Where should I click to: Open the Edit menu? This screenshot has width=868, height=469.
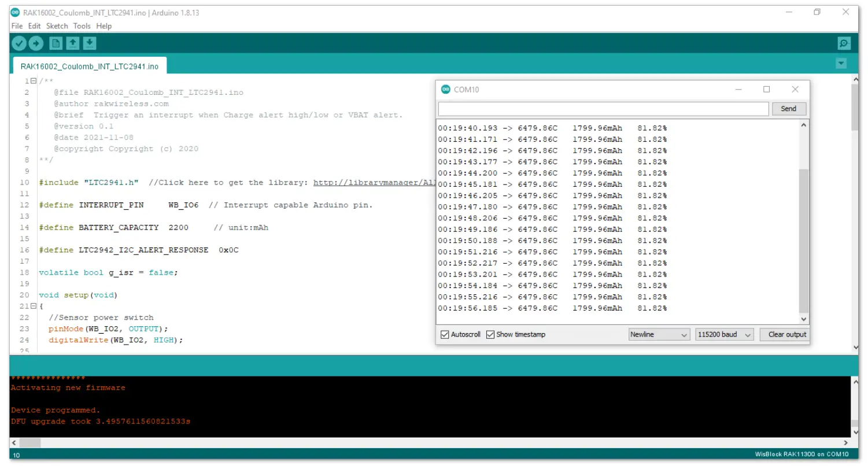tap(35, 26)
